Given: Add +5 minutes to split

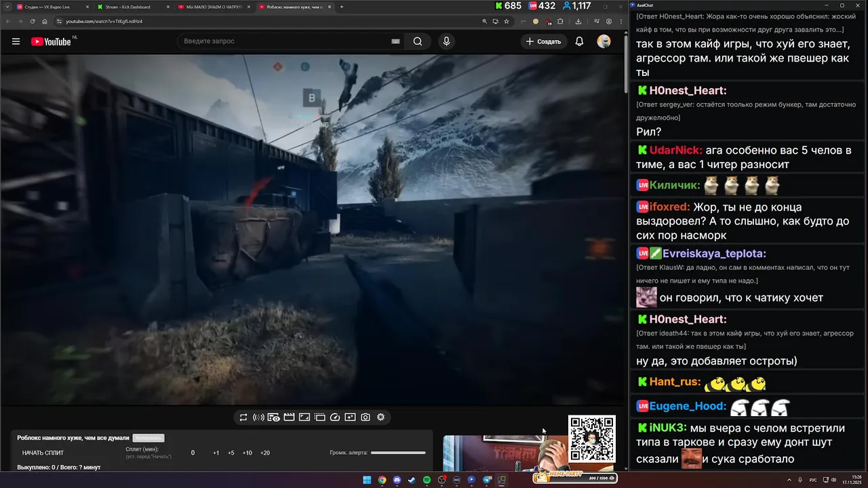Looking at the screenshot, I should click(x=231, y=453).
